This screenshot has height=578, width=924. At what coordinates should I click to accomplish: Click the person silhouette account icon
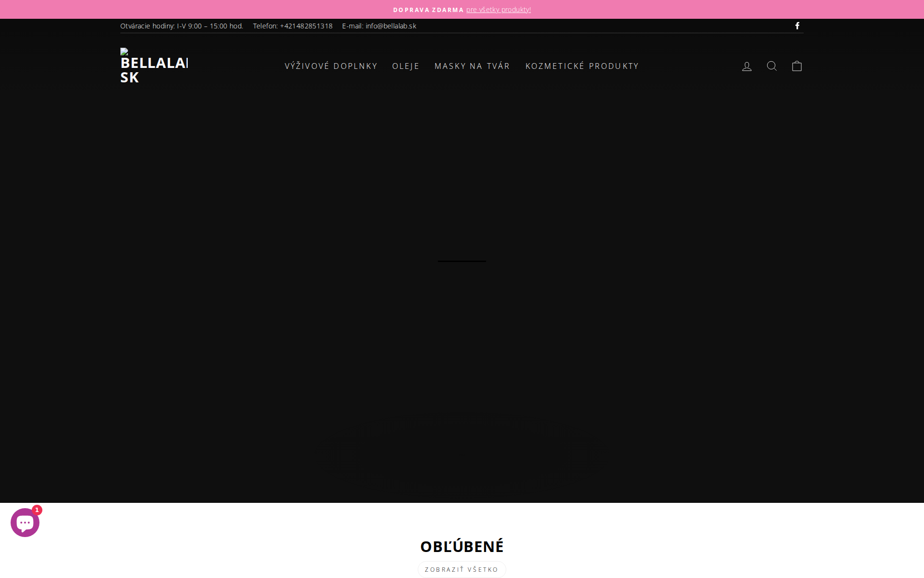tap(746, 66)
